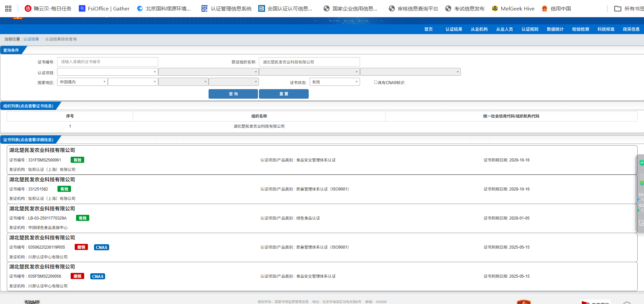Open the browser apps grid icon

click(x=8, y=8)
